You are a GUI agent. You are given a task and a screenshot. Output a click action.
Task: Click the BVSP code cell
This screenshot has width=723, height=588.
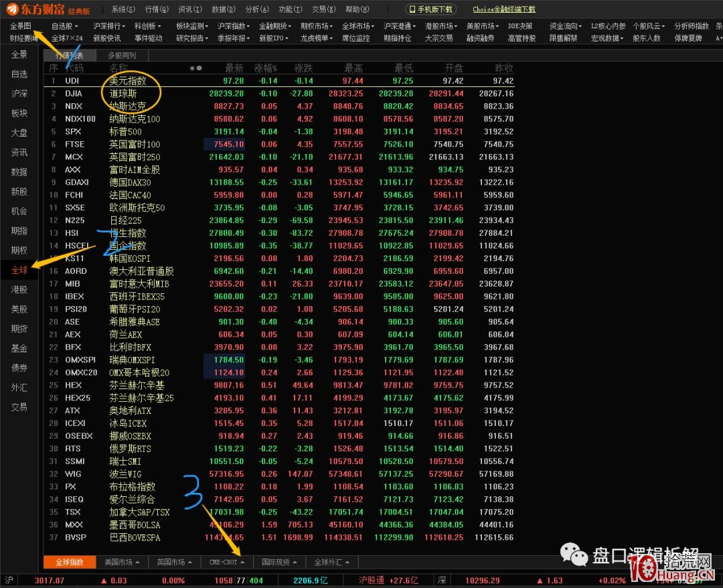[x=76, y=537]
